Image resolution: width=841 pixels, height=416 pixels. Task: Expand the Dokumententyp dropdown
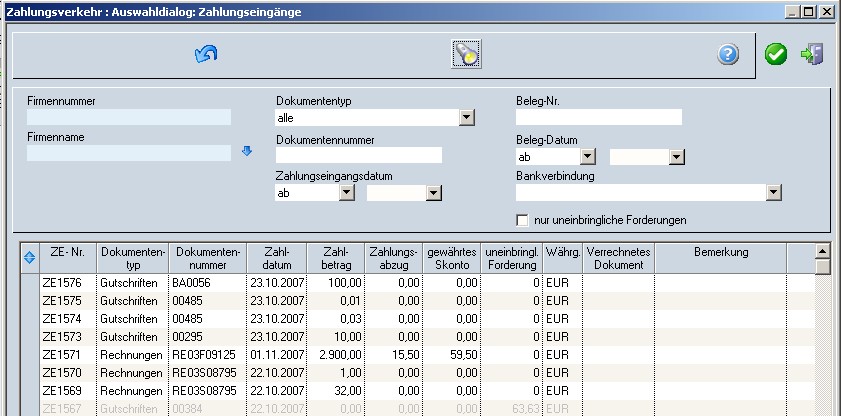point(466,118)
